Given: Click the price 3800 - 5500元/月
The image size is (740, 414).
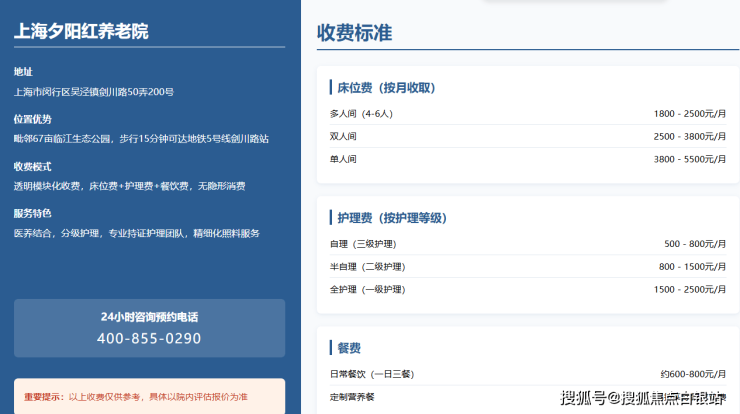Looking at the screenshot, I should 690,159.
